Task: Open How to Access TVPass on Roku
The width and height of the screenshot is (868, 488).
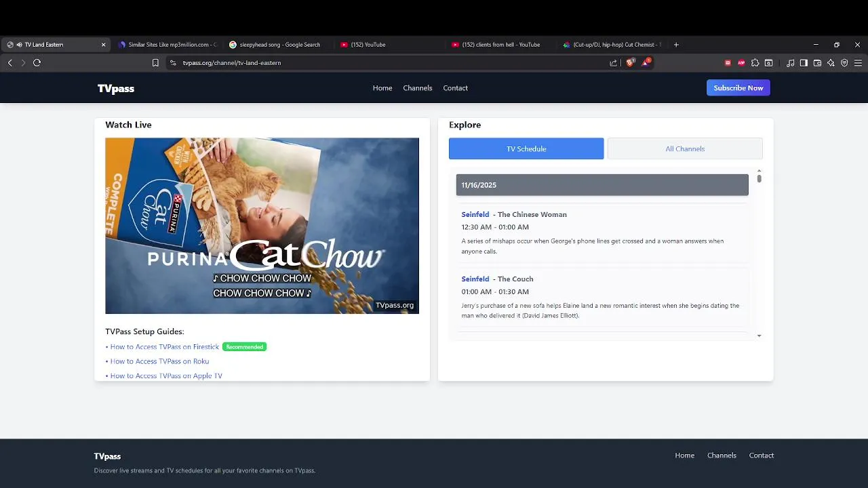Action: pyautogui.click(x=159, y=361)
